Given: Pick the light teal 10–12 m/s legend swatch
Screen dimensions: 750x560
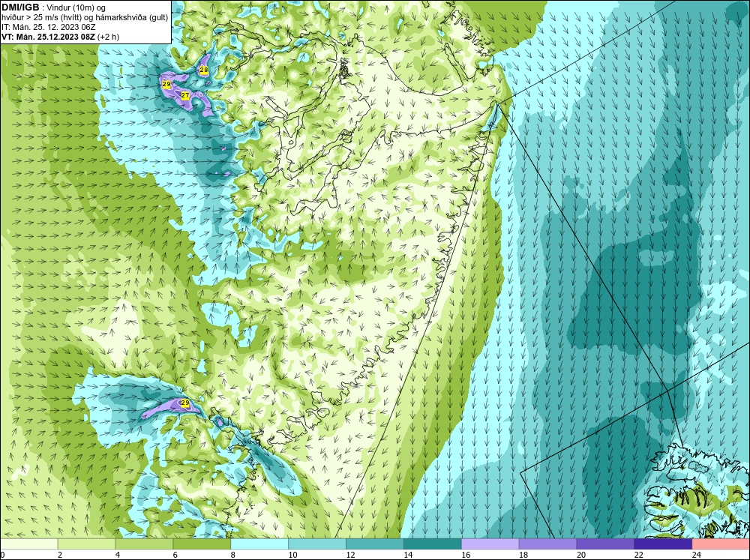Looking at the screenshot, I should [317, 544].
